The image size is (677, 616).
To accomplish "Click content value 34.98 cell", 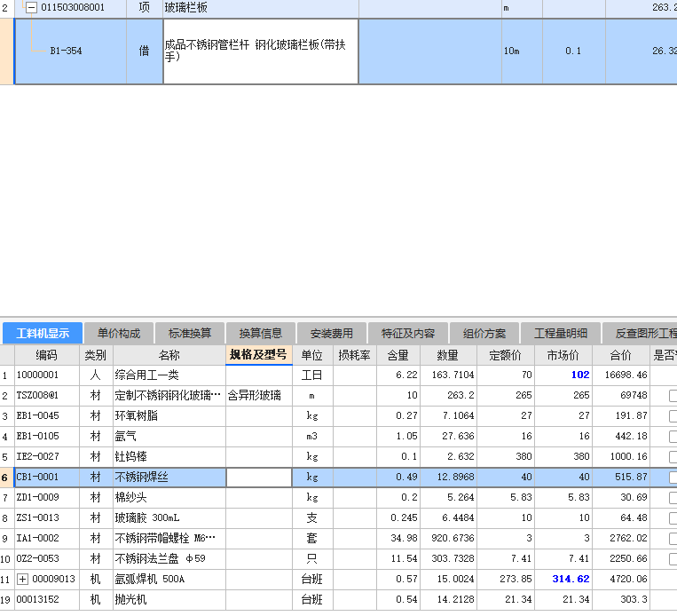I will 398,538.
